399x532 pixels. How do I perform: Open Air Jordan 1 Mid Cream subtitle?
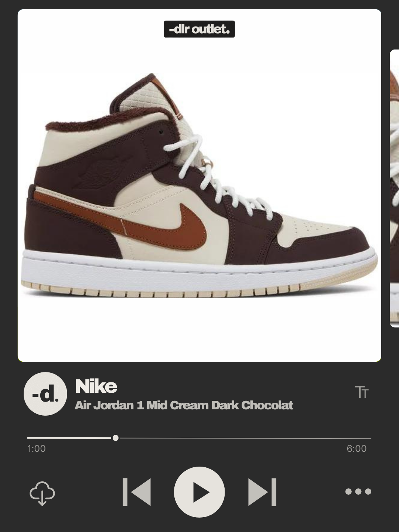point(184,405)
